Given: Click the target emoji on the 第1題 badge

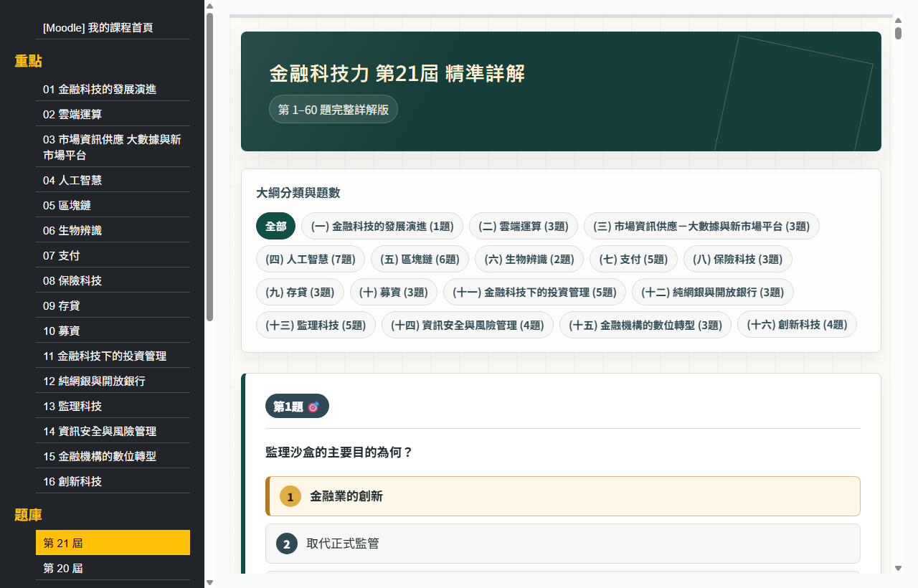Looking at the screenshot, I should [x=313, y=407].
